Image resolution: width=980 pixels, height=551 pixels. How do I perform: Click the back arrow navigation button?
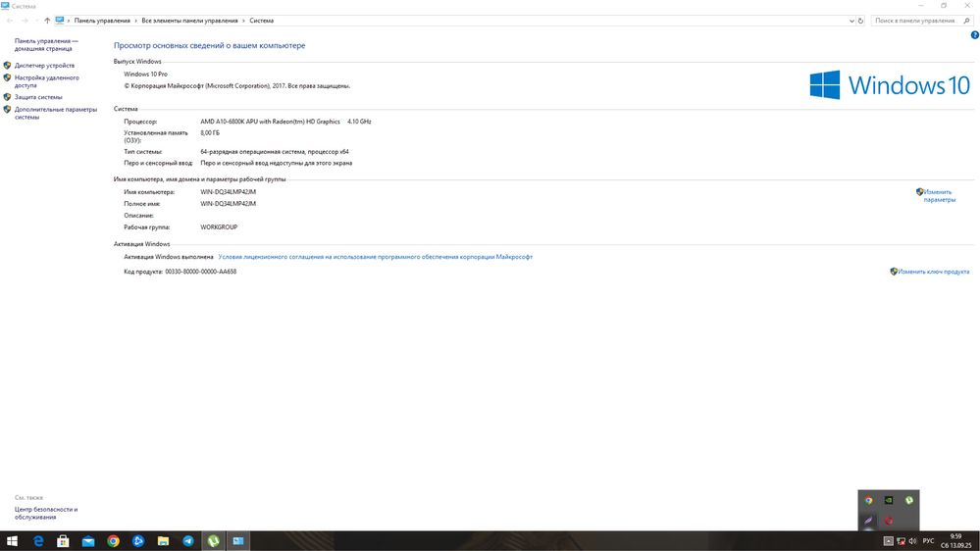(x=10, y=21)
